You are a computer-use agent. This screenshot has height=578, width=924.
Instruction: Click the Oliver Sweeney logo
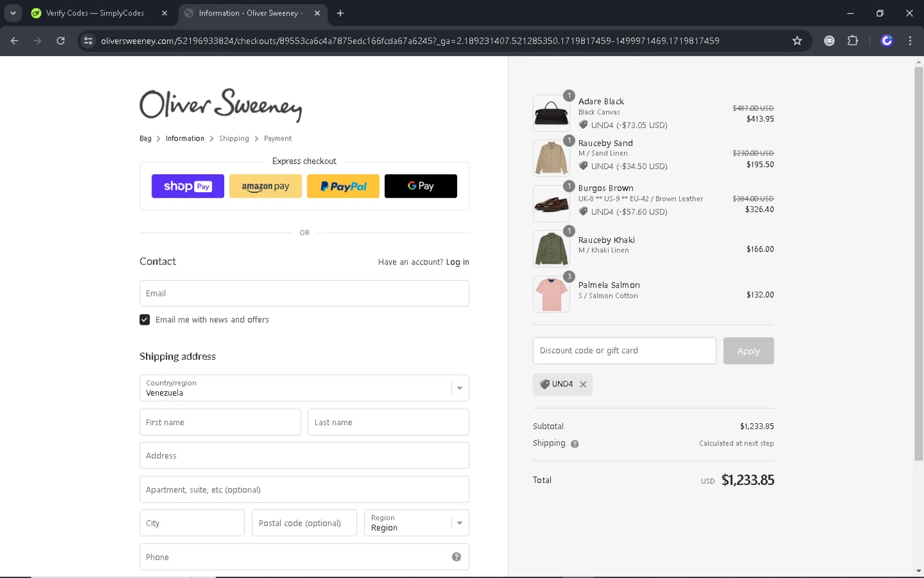pyautogui.click(x=221, y=104)
